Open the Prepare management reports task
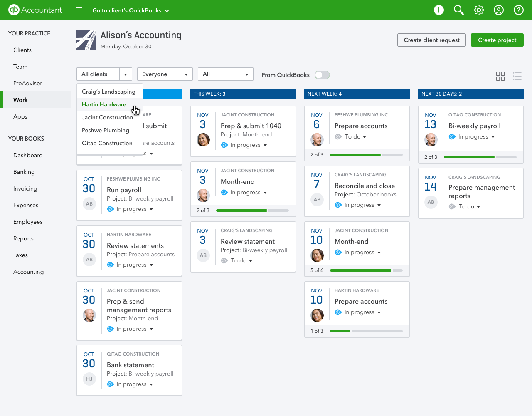The width and height of the screenshot is (532, 416). coord(482,192)
